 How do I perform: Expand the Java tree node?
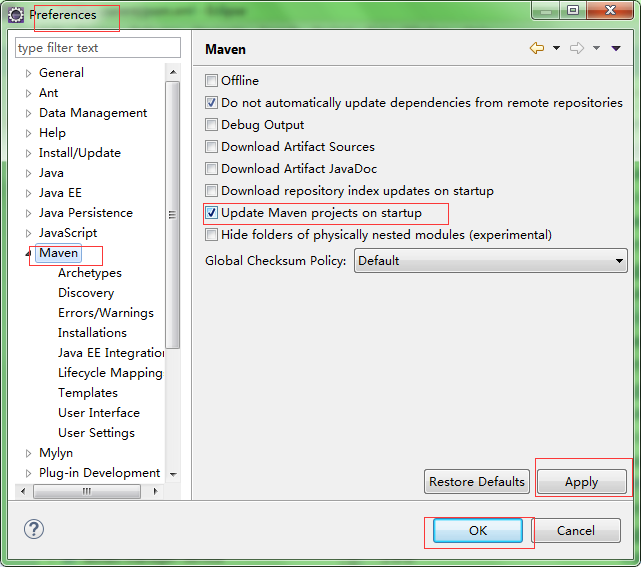pos(28,173)
